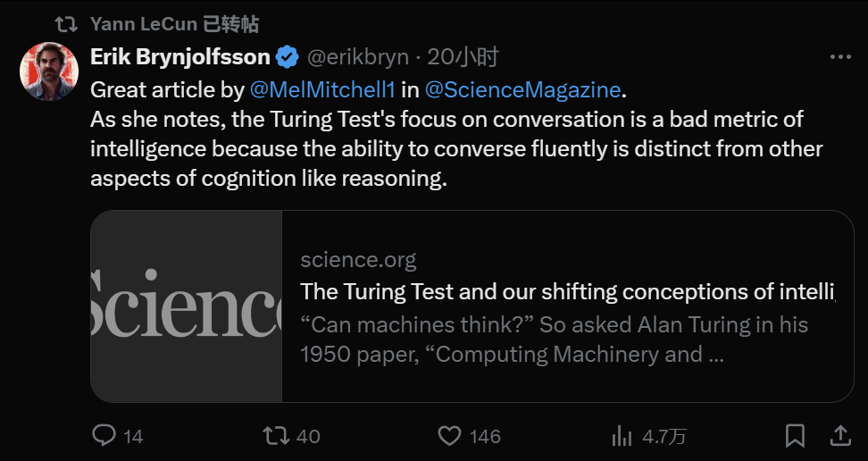
Task: Click the @erikbryn handle
Action: pos(357,57)
